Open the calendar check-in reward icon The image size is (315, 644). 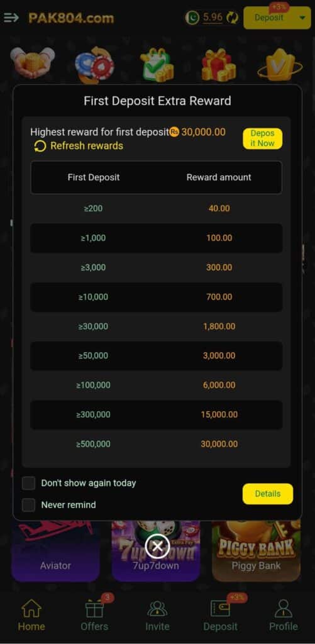tap(157, 65)
